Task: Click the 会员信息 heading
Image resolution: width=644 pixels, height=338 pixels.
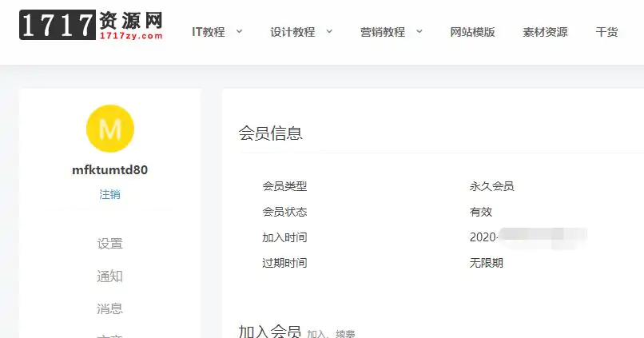Action: 270,133
